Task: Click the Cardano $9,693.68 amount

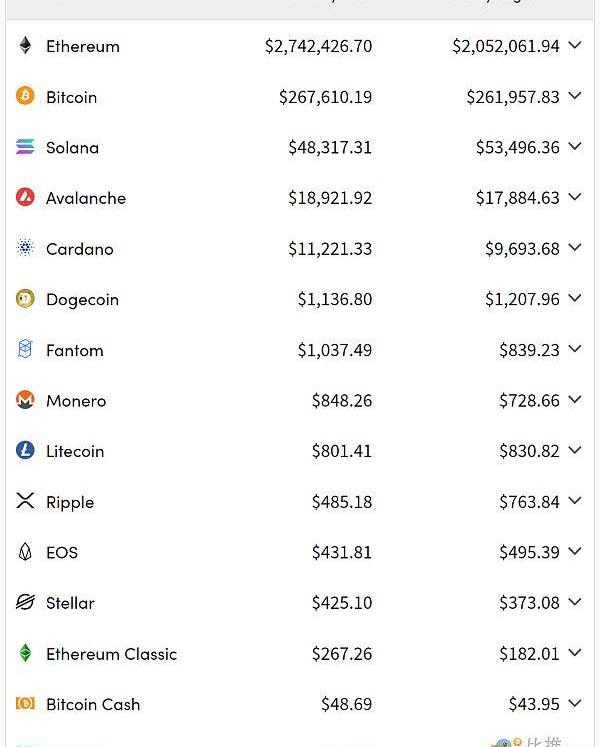Action: [x=522, y=249]
